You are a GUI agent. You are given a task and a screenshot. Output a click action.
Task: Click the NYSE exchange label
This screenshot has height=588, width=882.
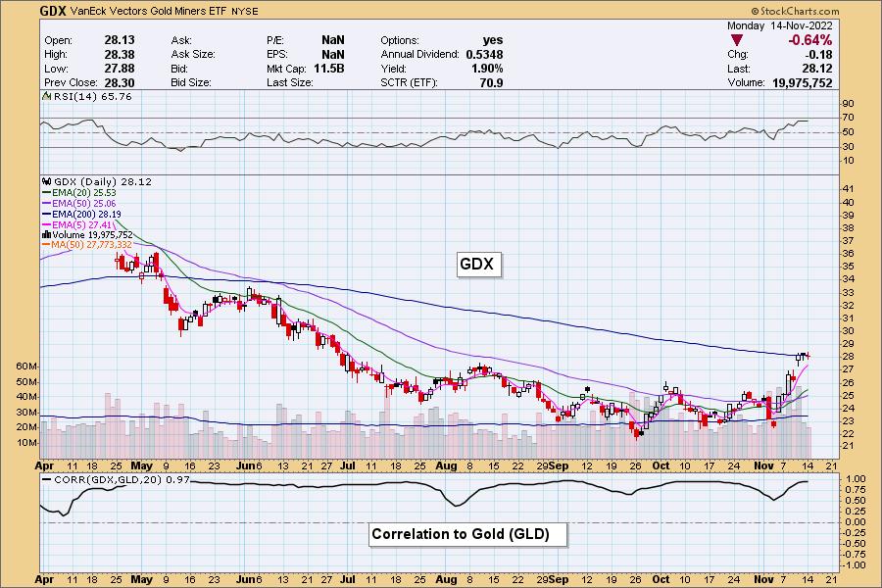245,11
